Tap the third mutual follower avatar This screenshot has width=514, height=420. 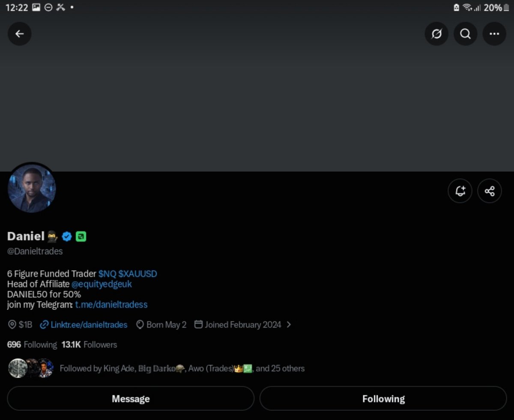pos(45,368)
